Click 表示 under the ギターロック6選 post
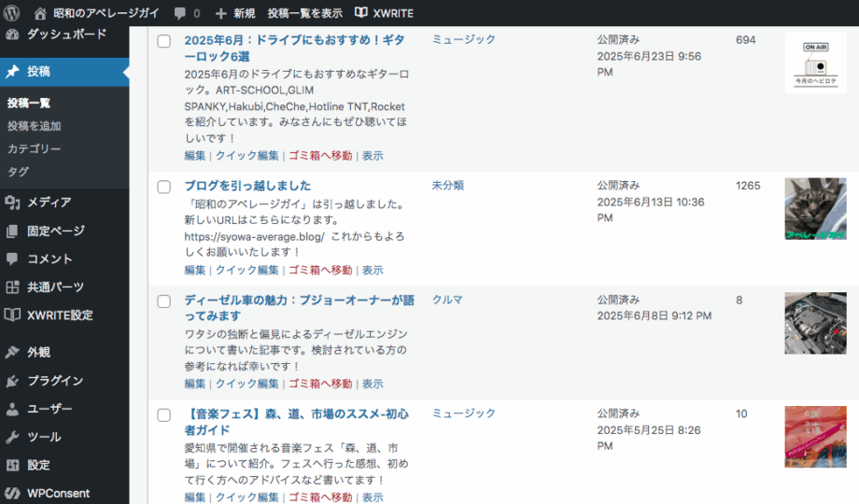The width and height of the screenshot is (859, 504). pos(373,156)
